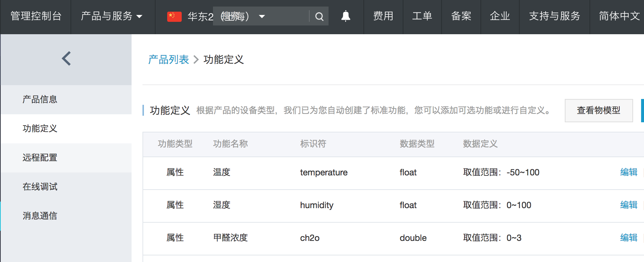Click the search magnifier icon

coord(319,16)
